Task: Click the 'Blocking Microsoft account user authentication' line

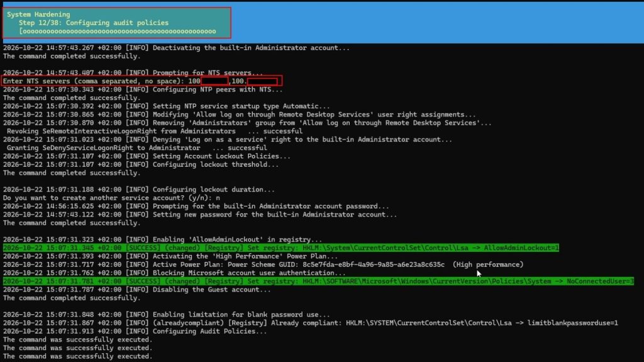Action: pyautogui.click(x=174, y=273)
